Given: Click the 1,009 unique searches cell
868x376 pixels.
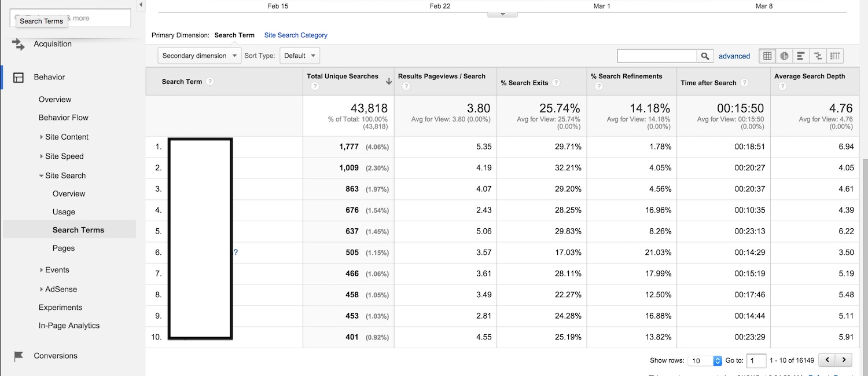Looking at the screenshot, I should (349, 168).
